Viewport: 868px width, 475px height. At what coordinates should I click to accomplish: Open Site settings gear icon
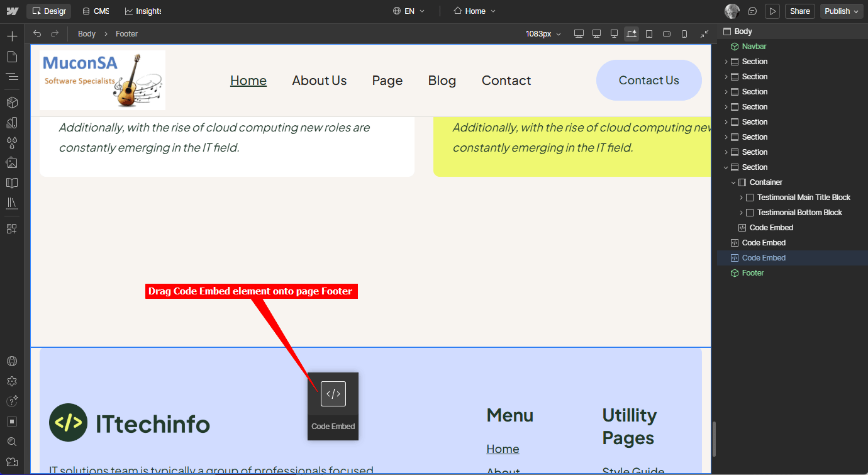pos(12,381)
